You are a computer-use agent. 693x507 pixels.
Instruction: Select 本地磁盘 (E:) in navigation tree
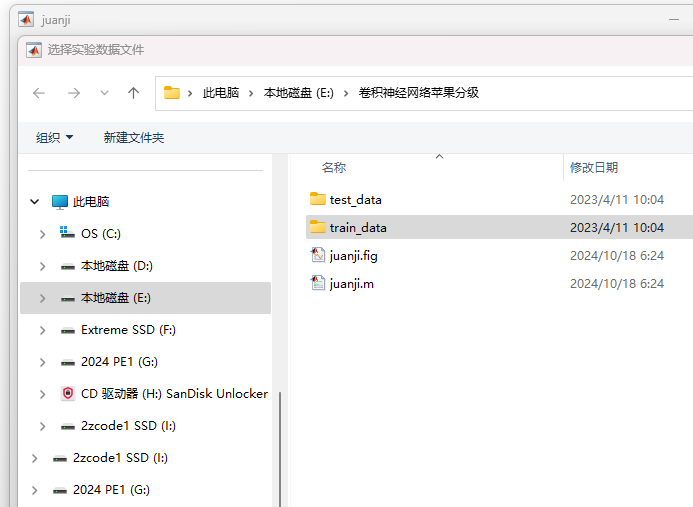[x=116, y=298]
